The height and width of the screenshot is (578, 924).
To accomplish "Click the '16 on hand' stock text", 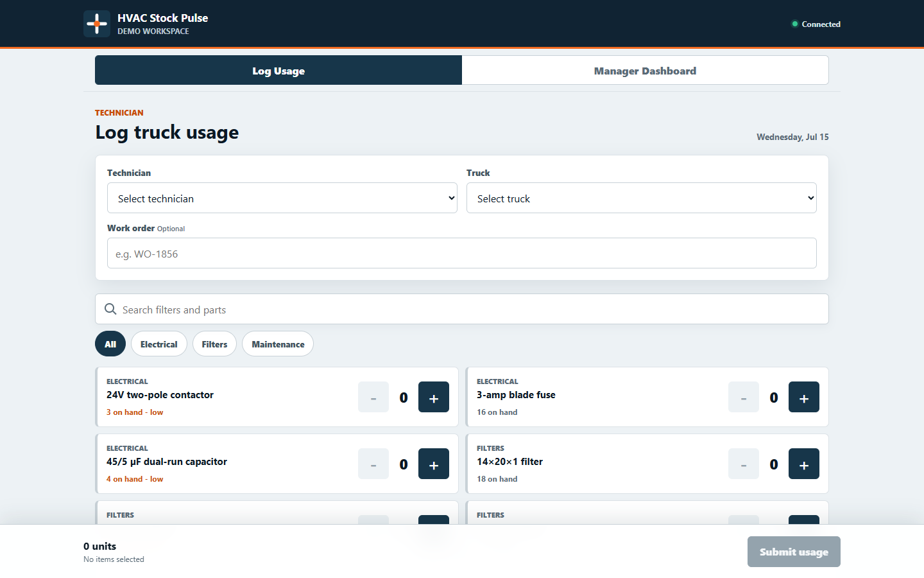I will [497, 412].
